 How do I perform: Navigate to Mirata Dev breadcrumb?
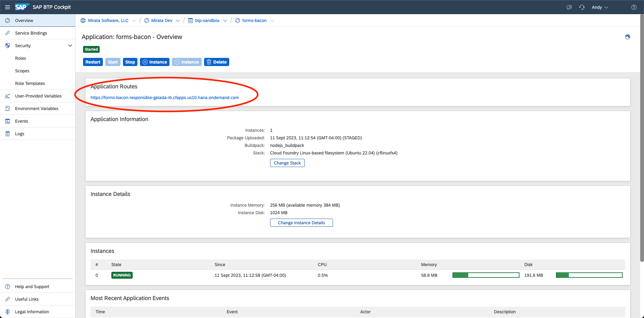[x=162, y=20]
